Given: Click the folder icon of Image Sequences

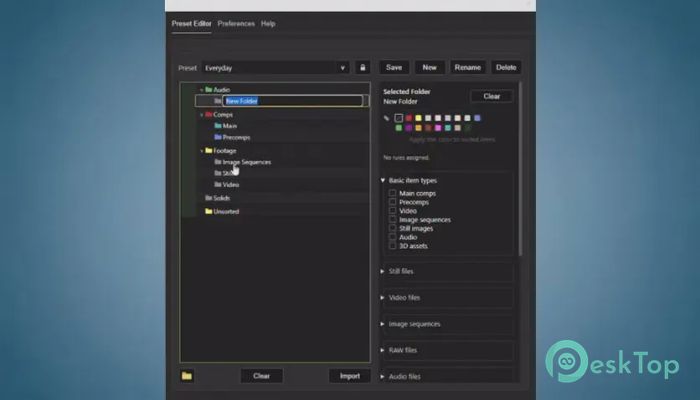Looking at the screenshot, I should click(x=218, y=162).
